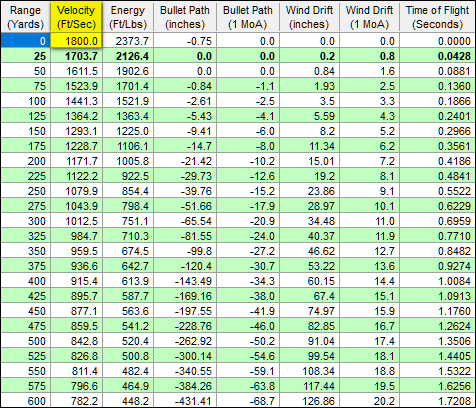This screenshot has height=408, width=476.
Task: Select velocity cell 1012.5 at 300 yards
Action: pyautogui.click(x=76, y=221)
